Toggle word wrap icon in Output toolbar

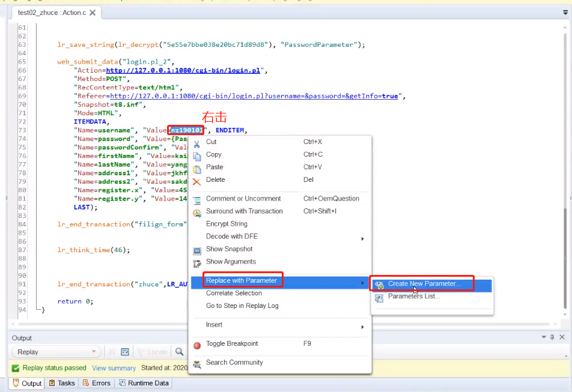point(125,352)
